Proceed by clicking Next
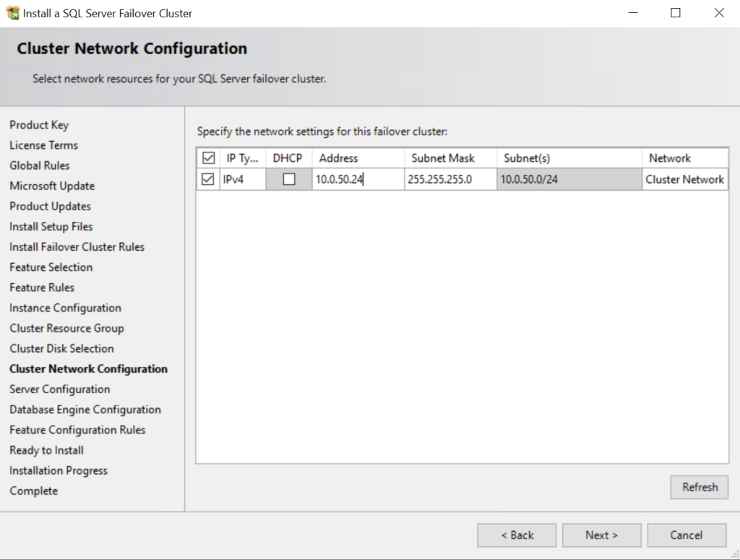This screenshot has height=560, width=740. tap(601, 535)
